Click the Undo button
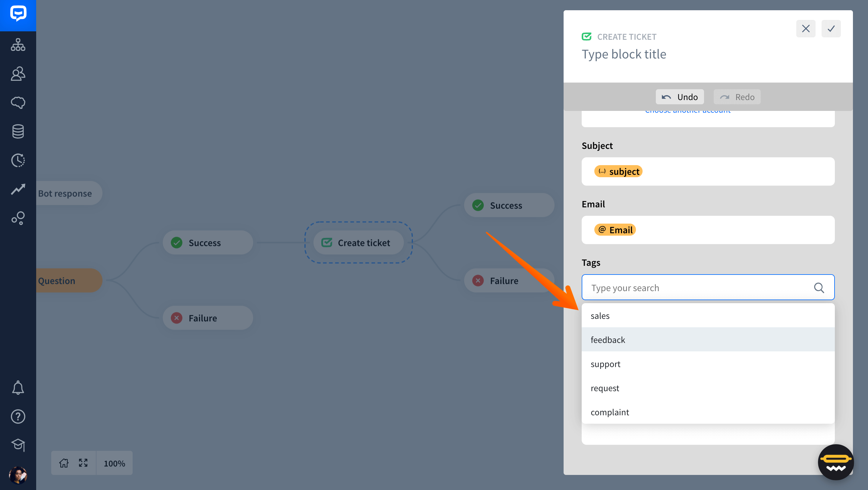The image size is (868, 490). (x=680, y=97)
